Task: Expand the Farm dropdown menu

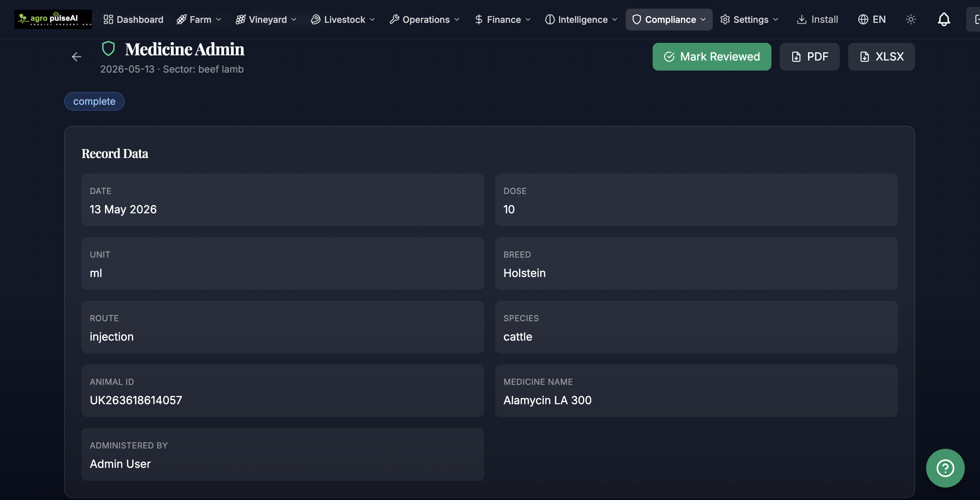Action: [199, 19]
